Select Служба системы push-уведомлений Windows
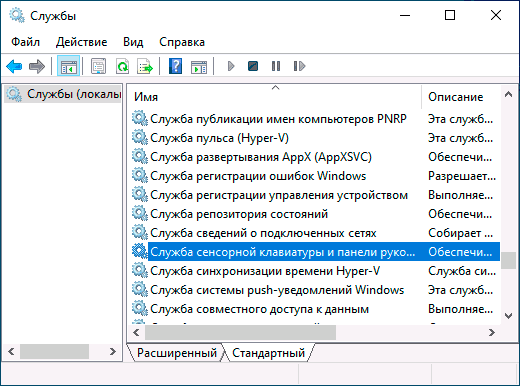520x386 pixels. [x=277, y=290]
